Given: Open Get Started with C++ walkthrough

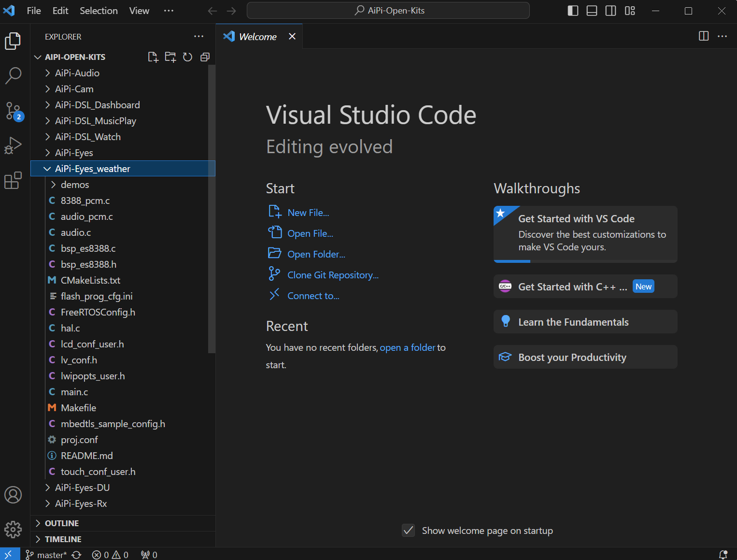Looking at the screenshot, I should [x=585, y=287].
